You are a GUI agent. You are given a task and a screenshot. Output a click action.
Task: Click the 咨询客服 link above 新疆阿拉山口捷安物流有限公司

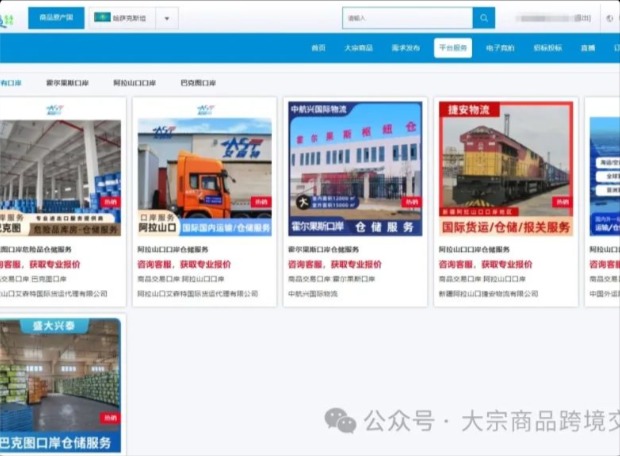click(457, 264)
